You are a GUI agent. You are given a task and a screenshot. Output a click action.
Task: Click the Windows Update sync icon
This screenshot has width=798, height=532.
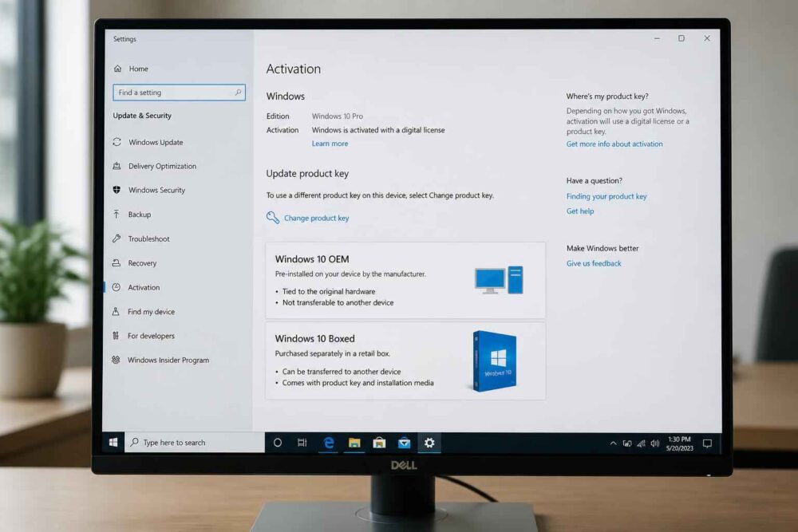coord(117,142)
